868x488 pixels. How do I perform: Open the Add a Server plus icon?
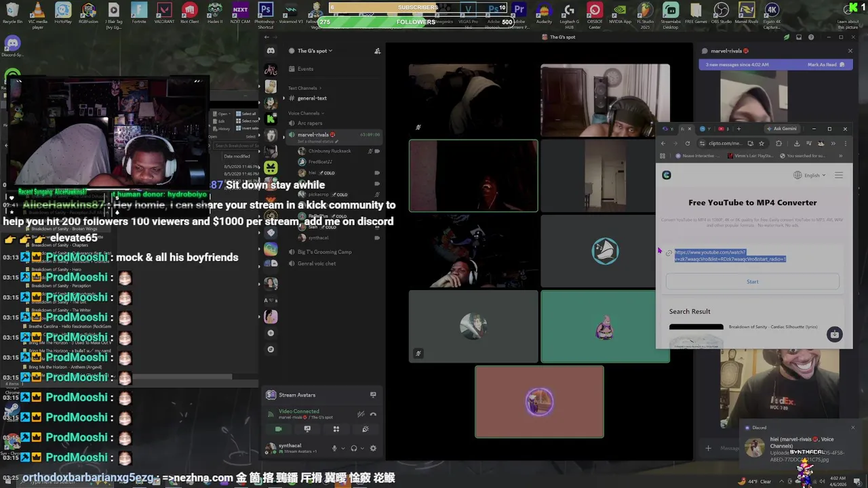click(x=271, y=333)
